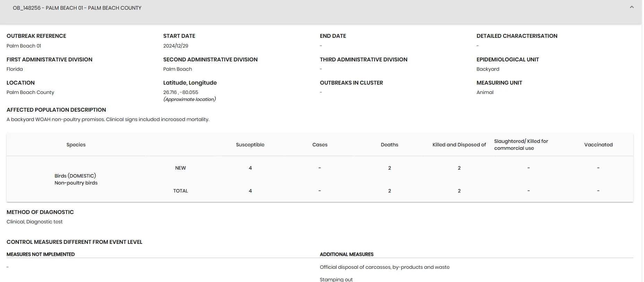Image resolution: width=644 pixels, height=282 pixels.
Task: Click the NEW row label
Action: pyautogui.click(x=180, y=168)
